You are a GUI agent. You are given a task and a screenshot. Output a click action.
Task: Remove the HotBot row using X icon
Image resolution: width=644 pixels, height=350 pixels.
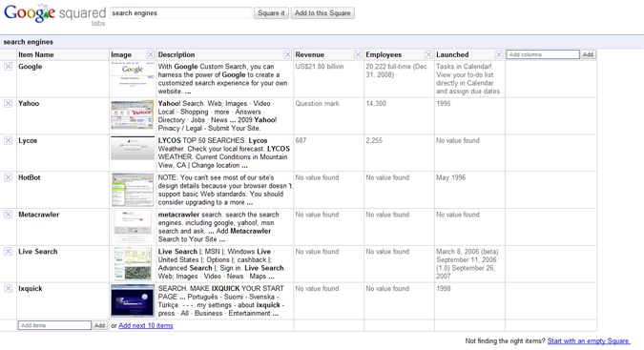9,177
